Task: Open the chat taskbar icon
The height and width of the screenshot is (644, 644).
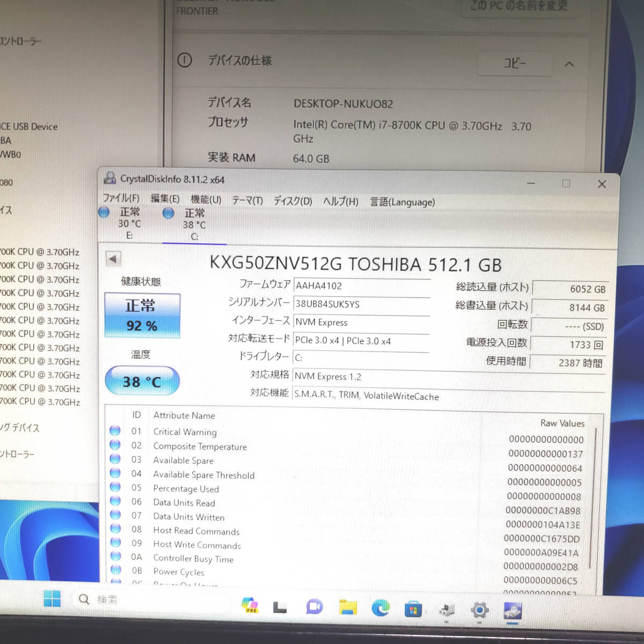Action: pos(314,607)
